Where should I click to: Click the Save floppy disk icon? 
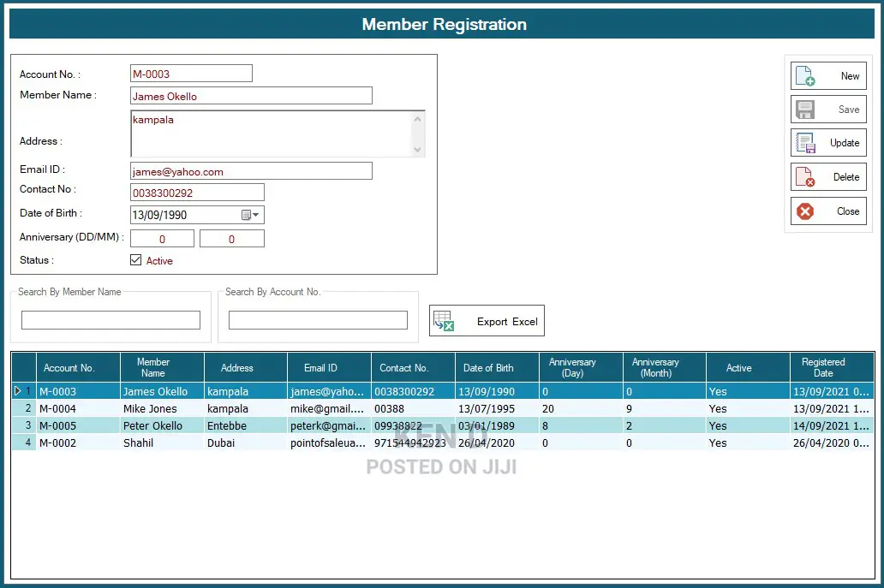tap(805, 110)
